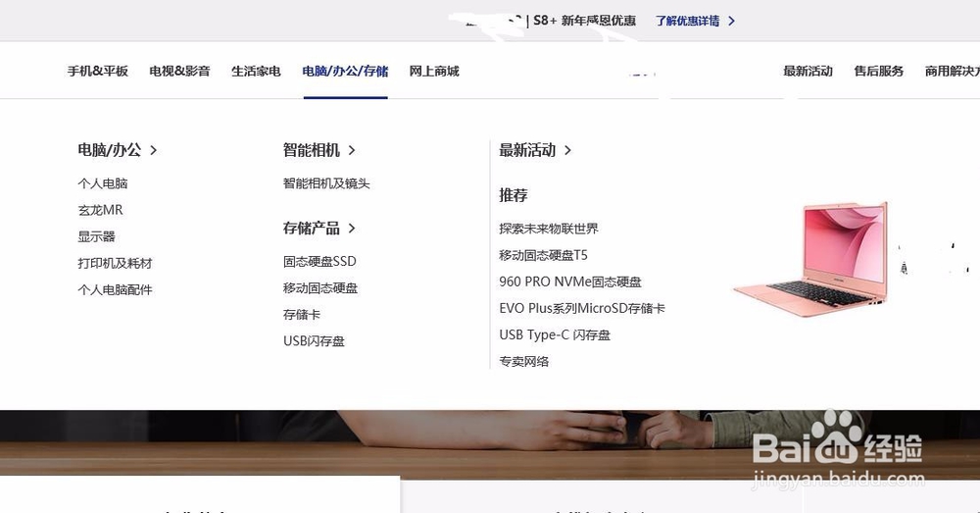Click the chevron beside 智能相机
The height and width of the screenshot is (513, 980).
coord(351,150)
